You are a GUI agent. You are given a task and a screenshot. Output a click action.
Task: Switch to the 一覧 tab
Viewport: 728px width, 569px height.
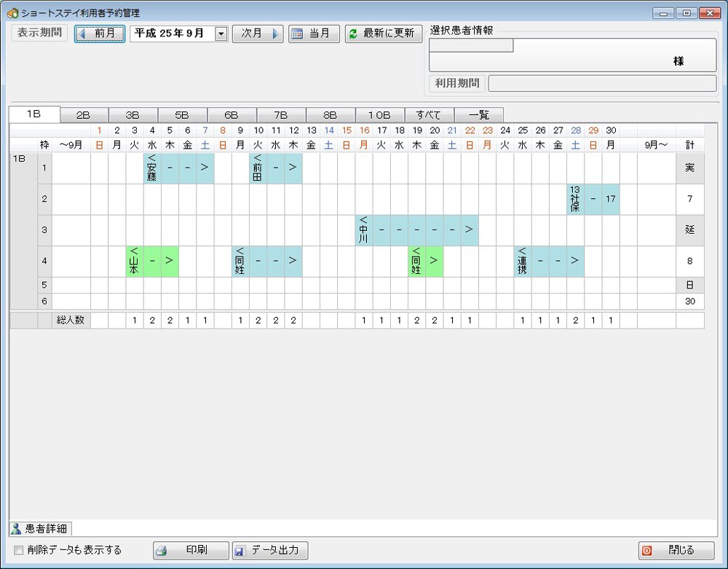click(479, 115)
